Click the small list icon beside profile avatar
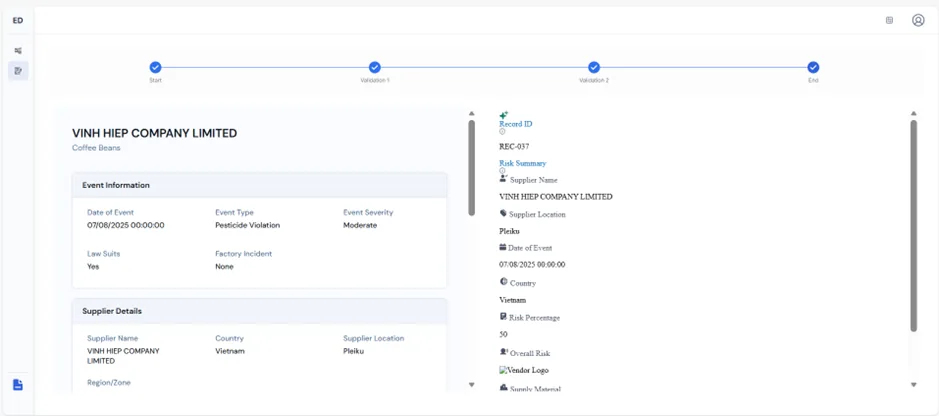This screenshot has height=416, width=939. pos(889,20)
